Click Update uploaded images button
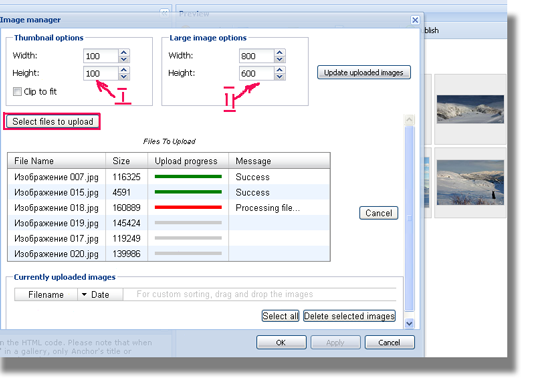The width and height of the screenshot is (535, 381). pos(364,72)
